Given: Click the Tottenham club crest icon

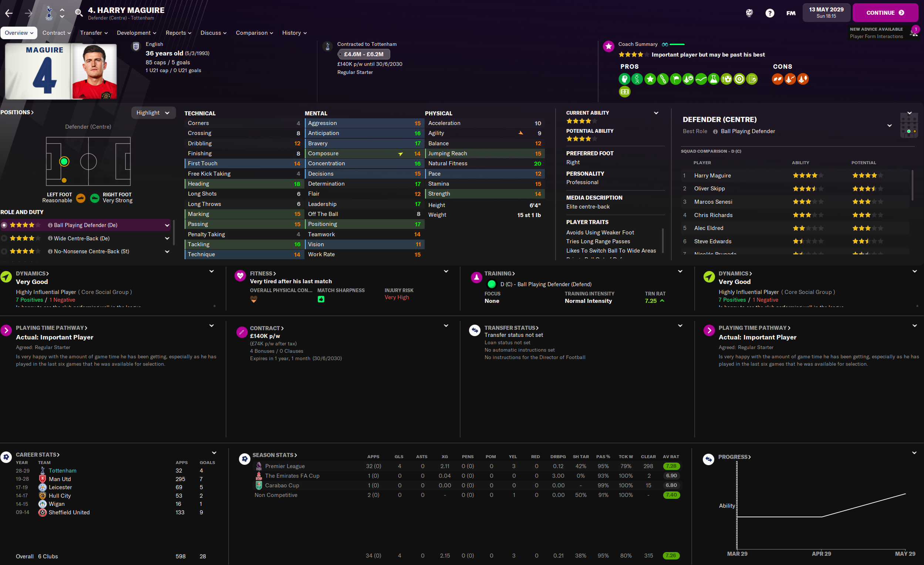Looking at the screenshot, I should [x=49, y=13].
